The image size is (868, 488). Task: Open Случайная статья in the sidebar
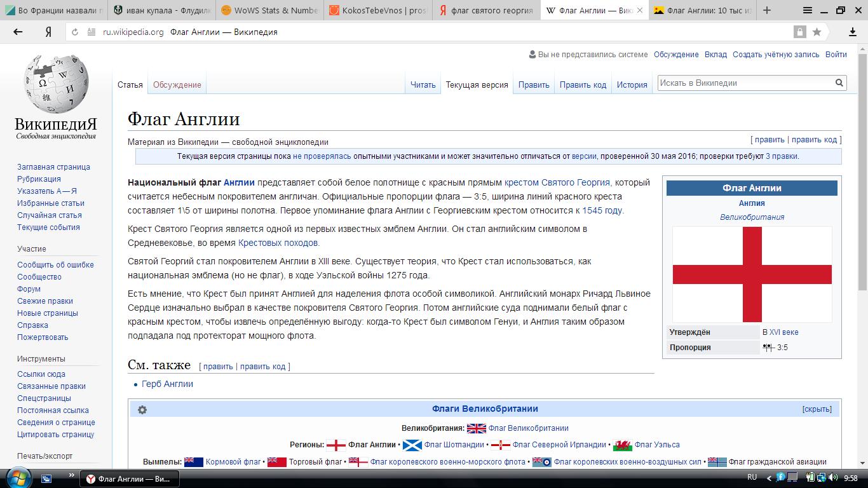point(50,215)
